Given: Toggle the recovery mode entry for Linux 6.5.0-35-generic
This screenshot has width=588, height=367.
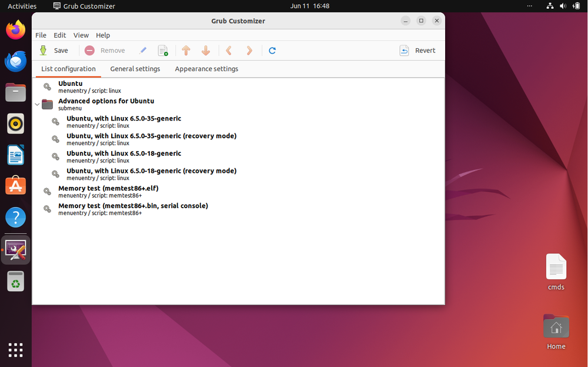Looking at the screenshot, I should [55, 139].
